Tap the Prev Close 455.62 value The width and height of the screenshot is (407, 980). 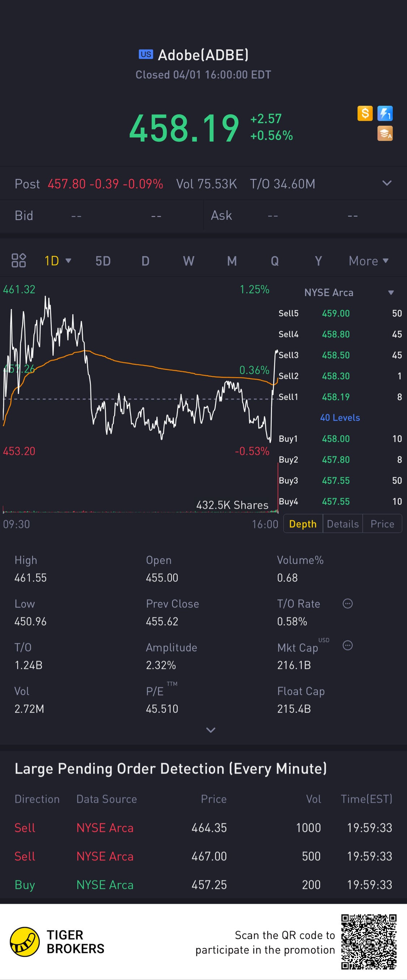click(162, 622)
